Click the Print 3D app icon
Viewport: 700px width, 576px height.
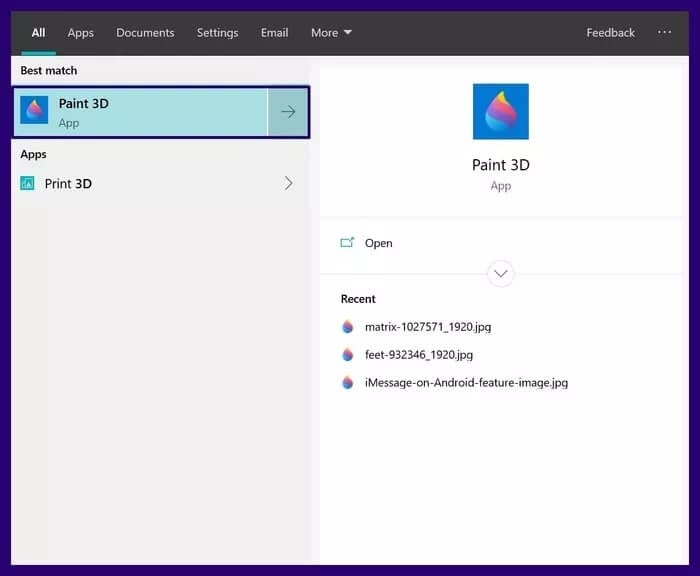click(27, 183)
